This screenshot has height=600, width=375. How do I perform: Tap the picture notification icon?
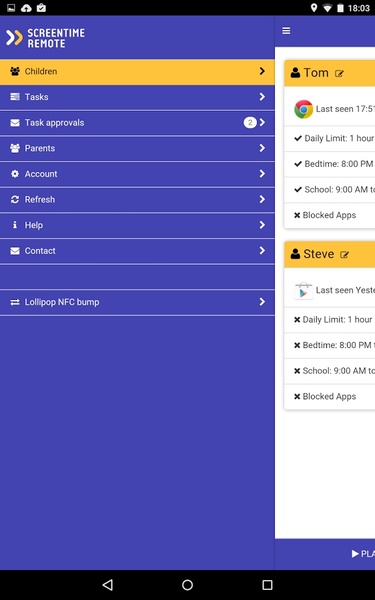[x=11, y=8]
